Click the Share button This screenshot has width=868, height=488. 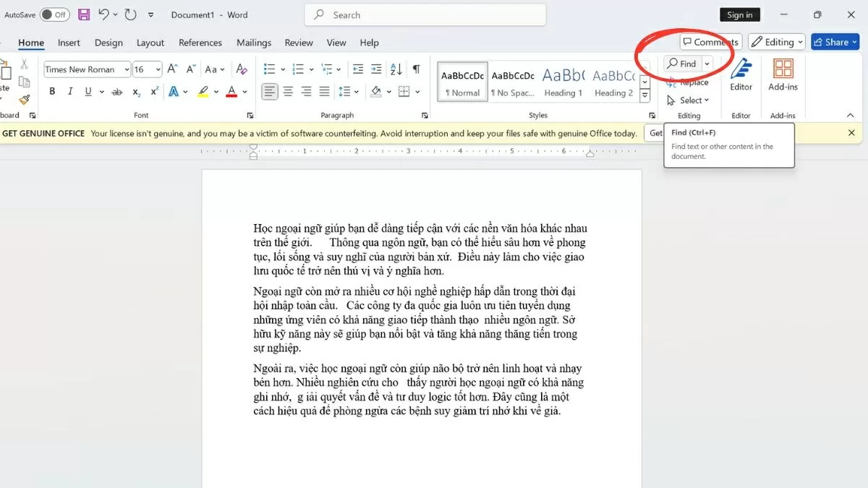click(835, 42)
